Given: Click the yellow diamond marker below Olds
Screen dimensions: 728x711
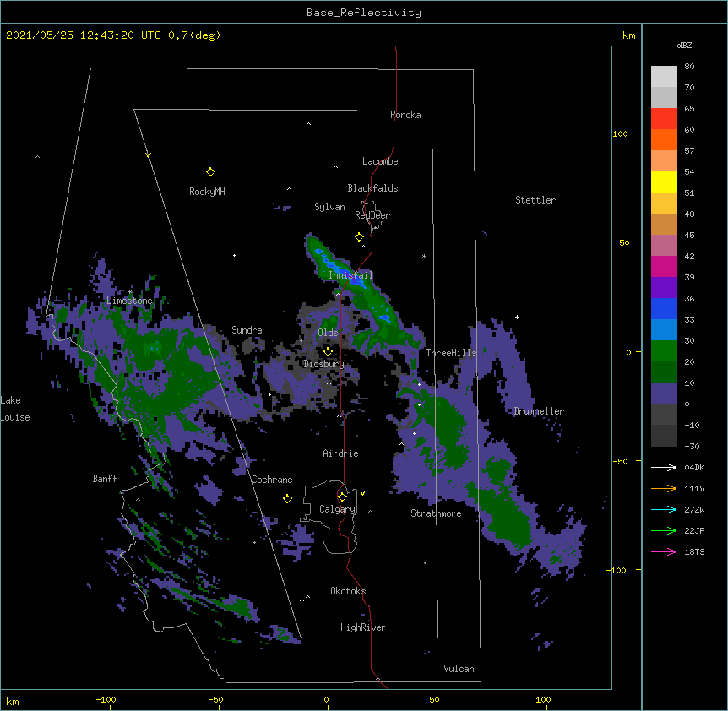Looking at the screenshot, I should tap(328, 352).
